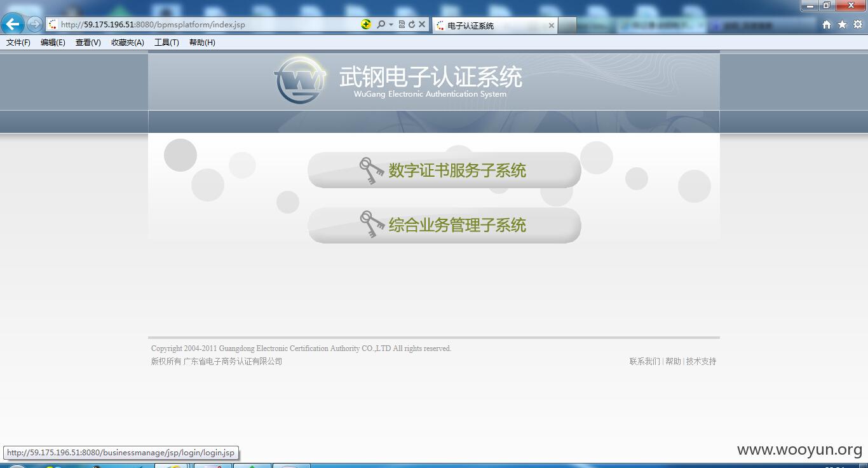
Task: Click the WuGang circular logo icon
Action: click(x=301, y=80)
